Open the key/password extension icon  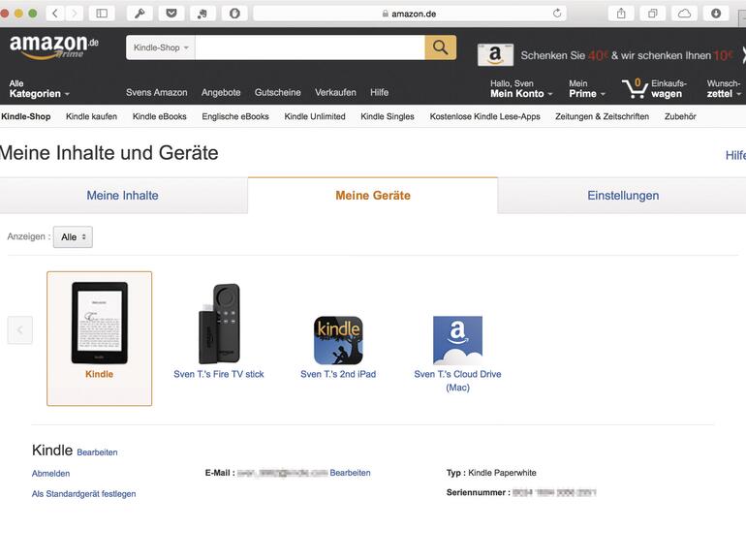coord(140,14)
